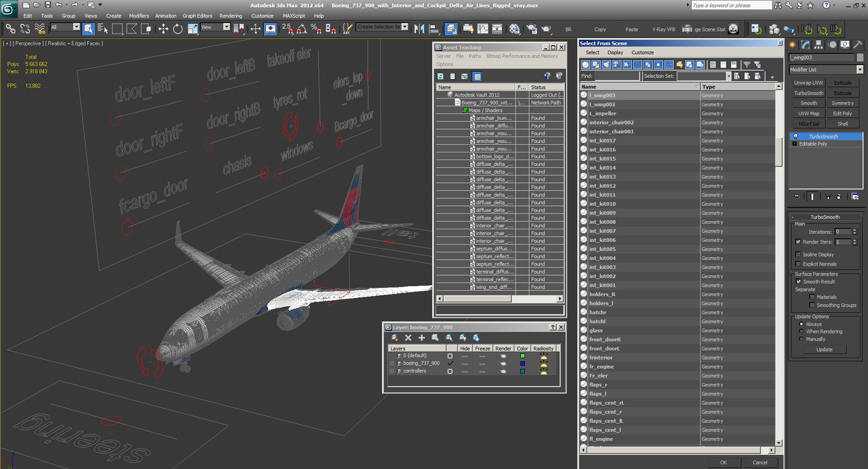The width and height of the screenshot is (868, 469).
Task: Click OK in Select From Scene
Action: pyautogui.click(x=723, y=462)
